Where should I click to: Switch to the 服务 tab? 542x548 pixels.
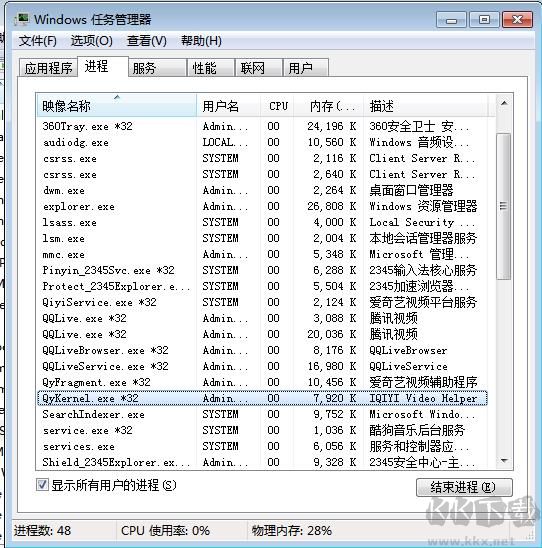157,68
